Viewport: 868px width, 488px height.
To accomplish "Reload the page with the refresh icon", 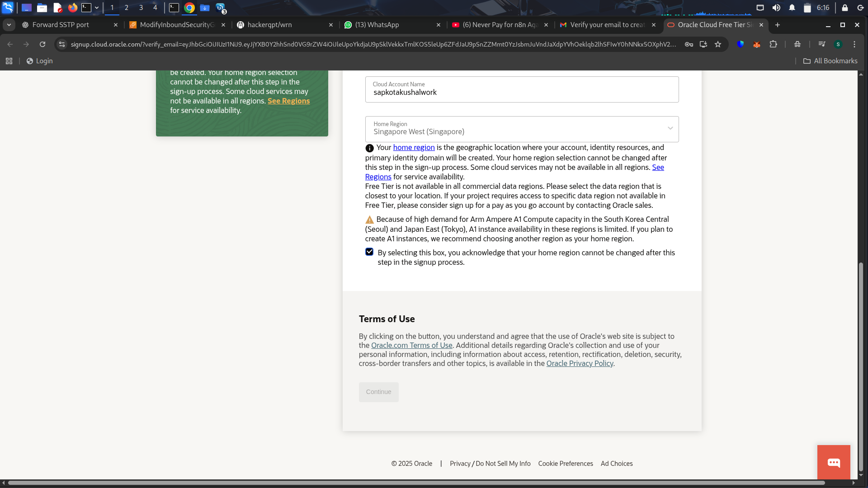I will [x=42, y=44].
